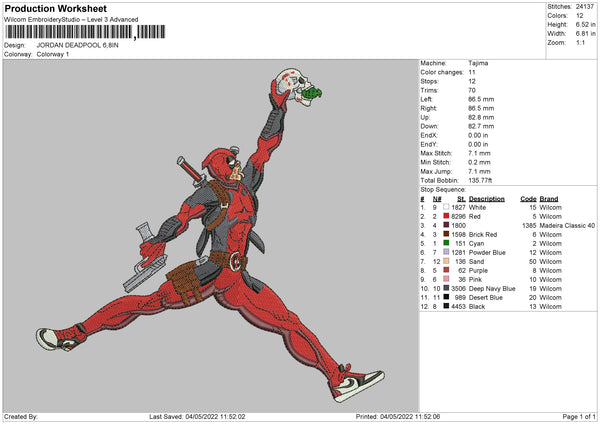Click the 'Description' column header

(x=487, y=199)
